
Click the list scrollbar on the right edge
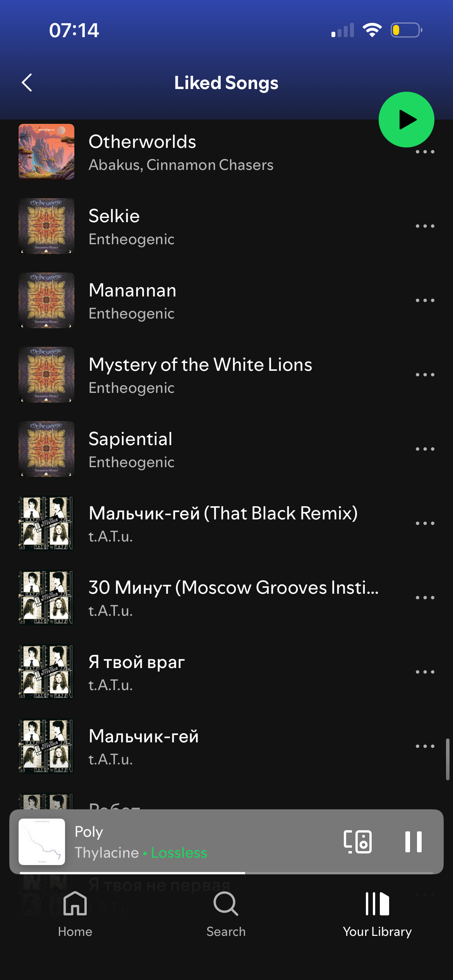[448, 759]
